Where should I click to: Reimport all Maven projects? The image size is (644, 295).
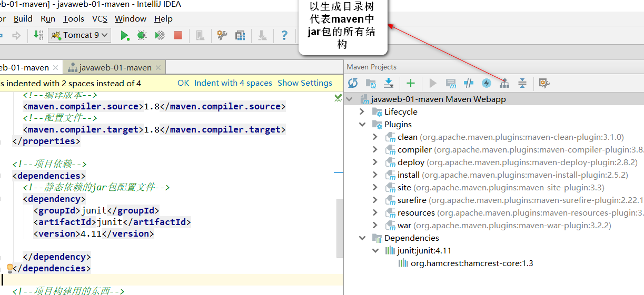point(353,83)
